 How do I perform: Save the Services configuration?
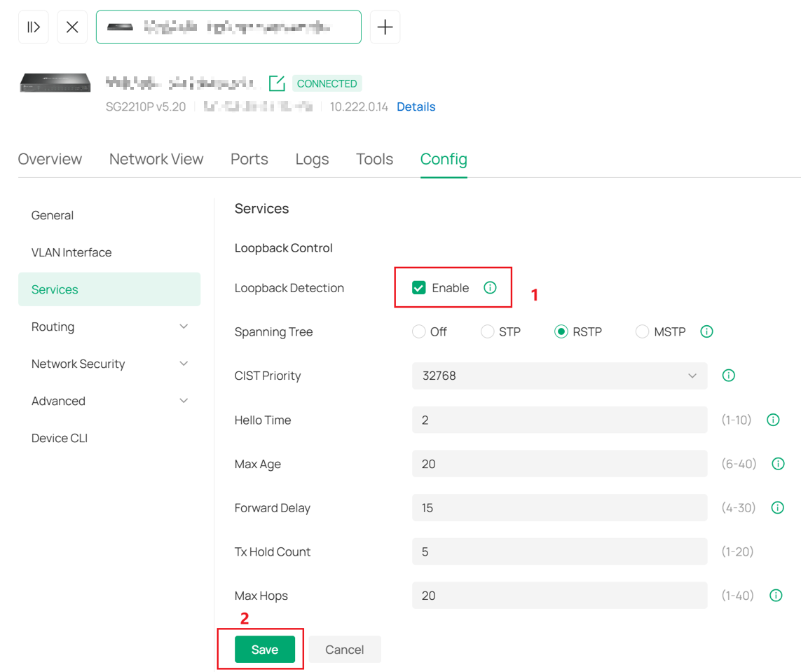(263, 649)
